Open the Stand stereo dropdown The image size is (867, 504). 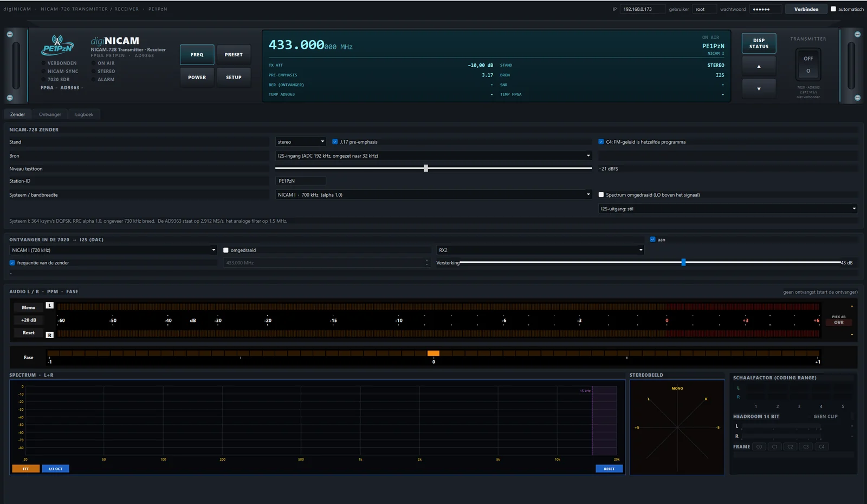[x=300, y=141]
